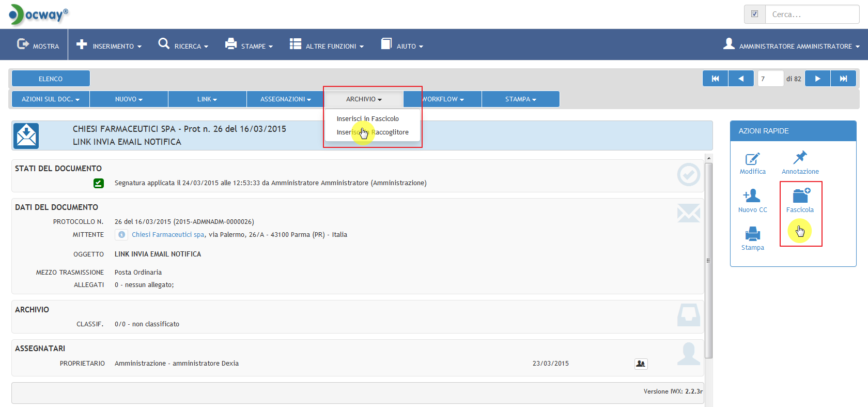Viewport: 868px width, 407px height.
Task: Click the Modifica quick action icon
Action: coord(752,159)
